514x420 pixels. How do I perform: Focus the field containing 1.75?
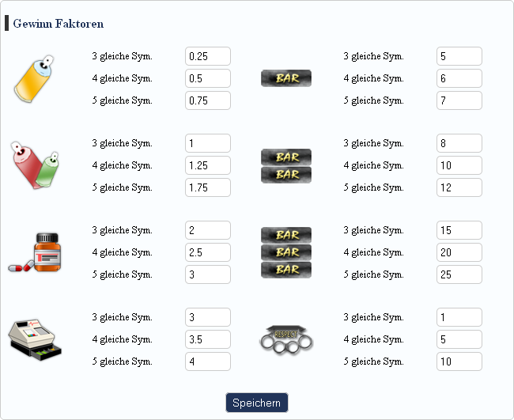coord(208,187)
